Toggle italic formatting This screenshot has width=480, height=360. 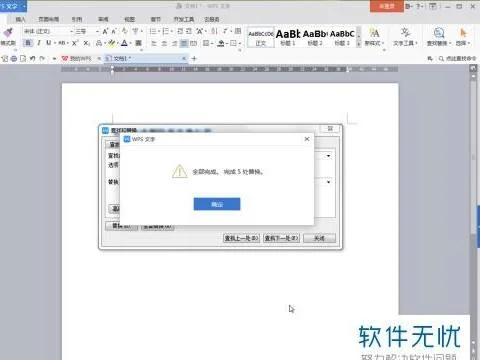39,43
